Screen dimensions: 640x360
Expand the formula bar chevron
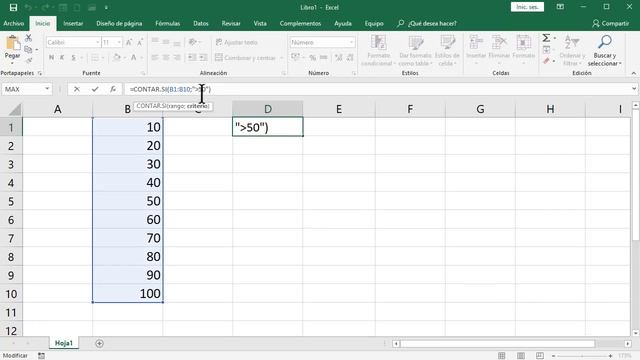634,89
